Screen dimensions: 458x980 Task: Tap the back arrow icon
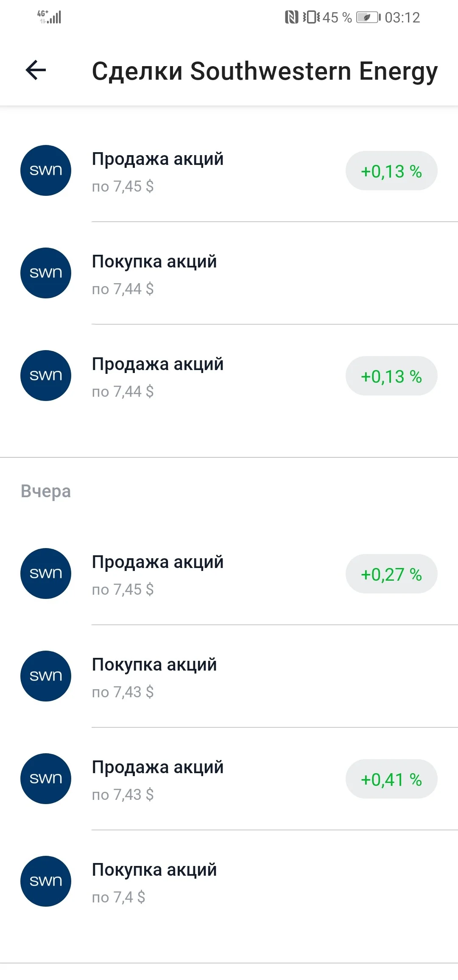tap(36, 70)
